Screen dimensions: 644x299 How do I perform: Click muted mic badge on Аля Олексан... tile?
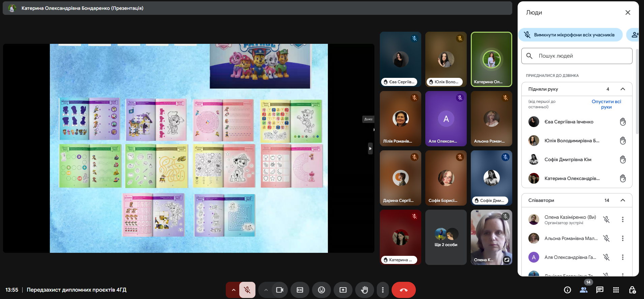coord(460,98)
